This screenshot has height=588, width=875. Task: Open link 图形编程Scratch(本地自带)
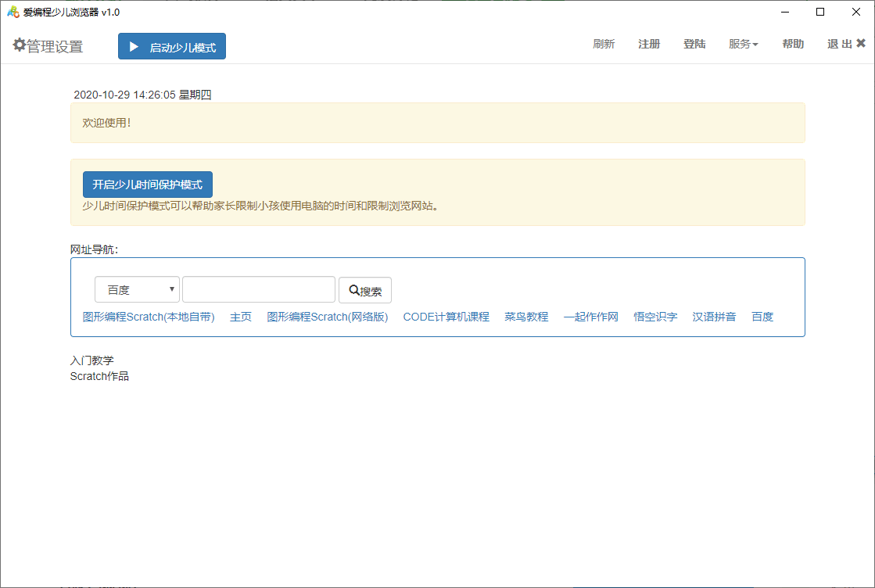click(x=149, y=317)
